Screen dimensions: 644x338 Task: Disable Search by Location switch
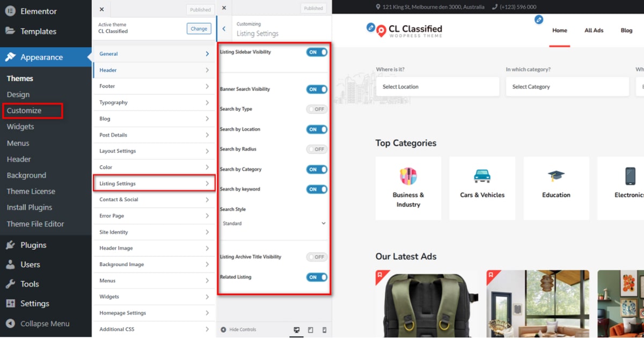pos(317,129)
